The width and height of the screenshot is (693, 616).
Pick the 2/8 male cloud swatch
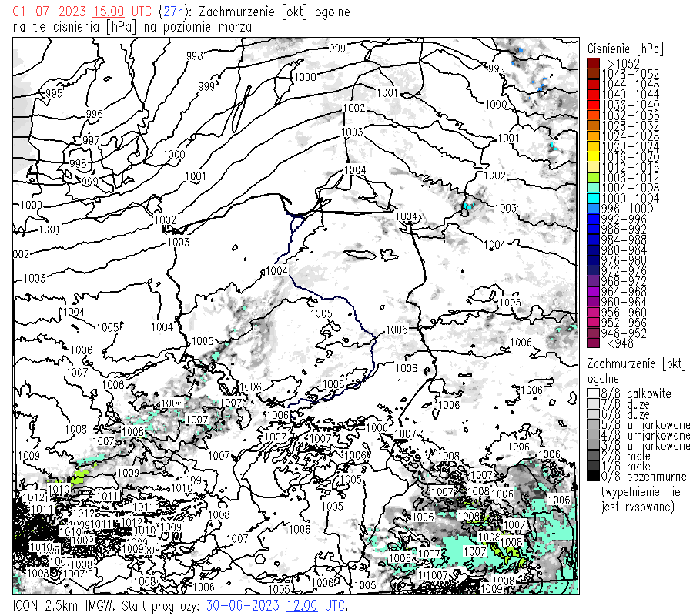[x=593, y=456]
